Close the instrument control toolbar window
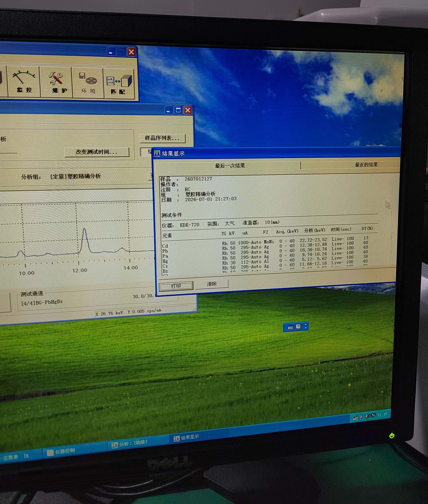This screenshot has width=428, height=504. pos(131,52)
